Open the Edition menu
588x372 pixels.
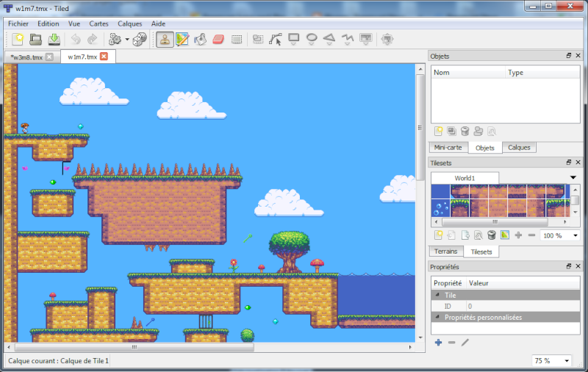tap(48, 24)
